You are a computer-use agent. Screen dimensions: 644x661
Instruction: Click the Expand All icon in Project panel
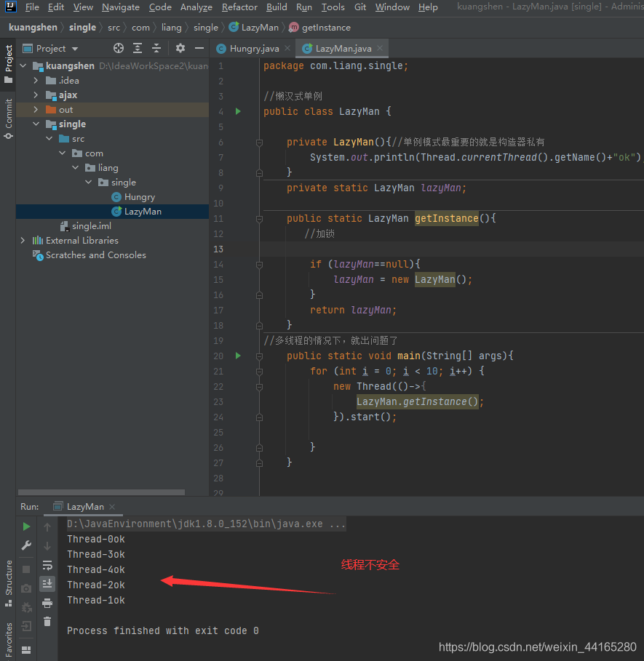[x=138, y=49]
